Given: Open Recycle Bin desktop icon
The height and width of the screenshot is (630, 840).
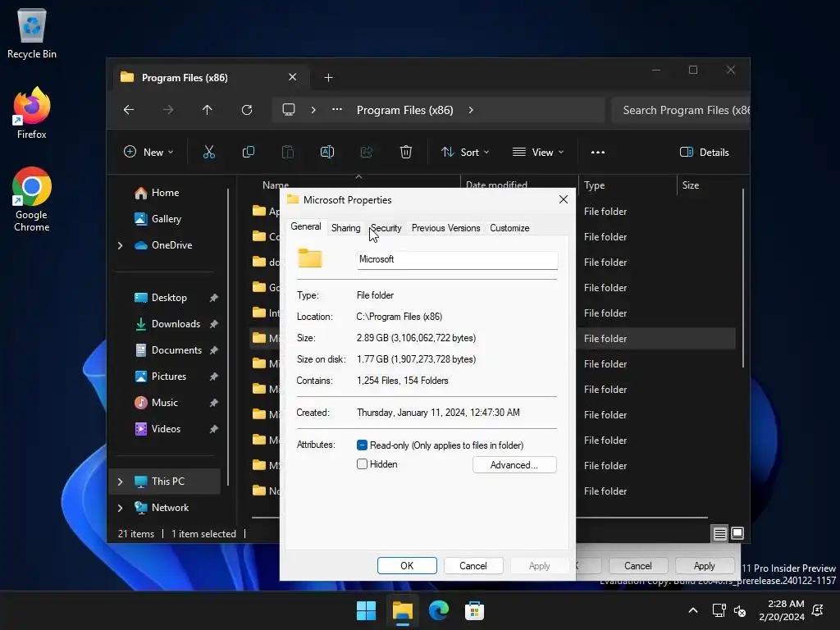Looking at the screenshot, I should (32, 33).
